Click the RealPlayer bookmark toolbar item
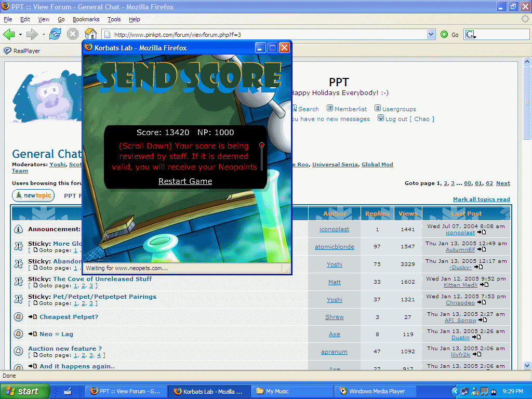Screen dimensions: 532x399 22,51
